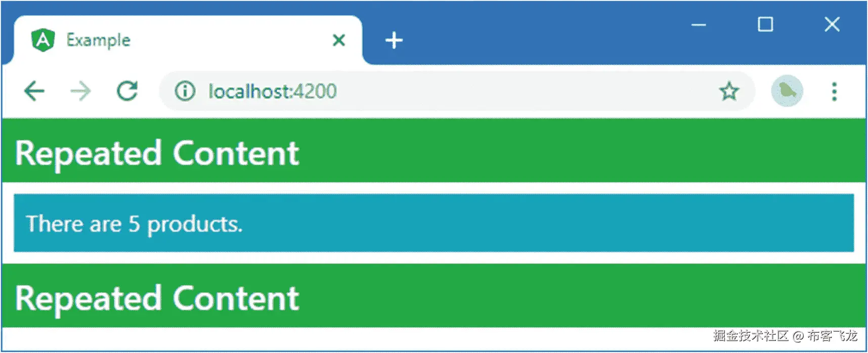
Task: Reload the localhost page
Action: tap(127, 91)
